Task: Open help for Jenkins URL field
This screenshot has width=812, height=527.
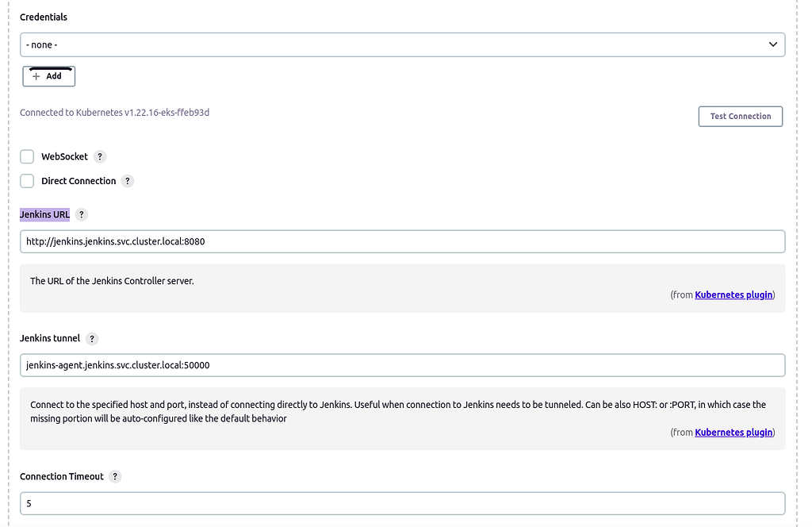Action: coord(82,215)
